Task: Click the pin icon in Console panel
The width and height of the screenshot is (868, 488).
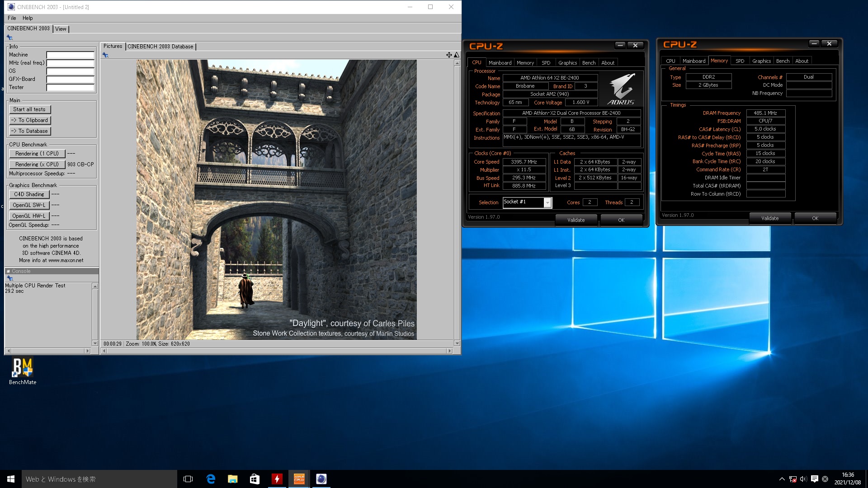Action: click(9, 278)
